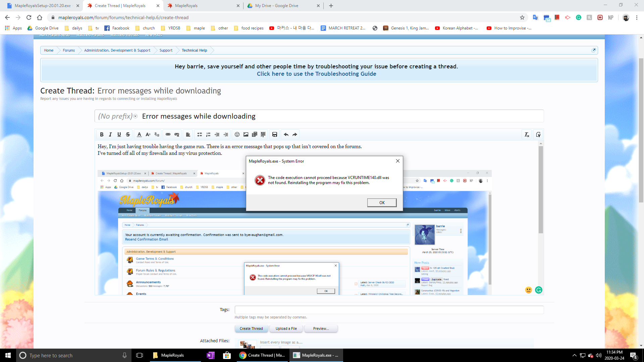Switch to the My Drive - Google Drive tab
This screenshot has height=362, width=644.
[x=283, y=6]
